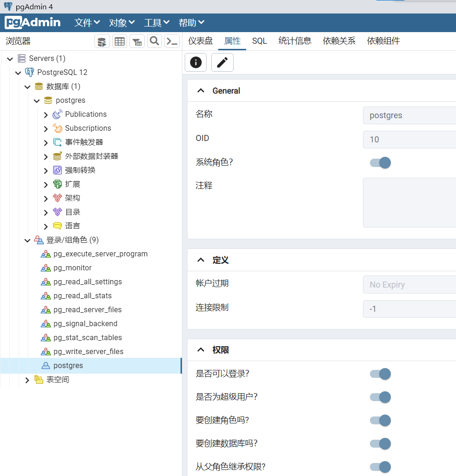
Task: Toggle the 是否可以登录? switch
Action: pos(381,374)
